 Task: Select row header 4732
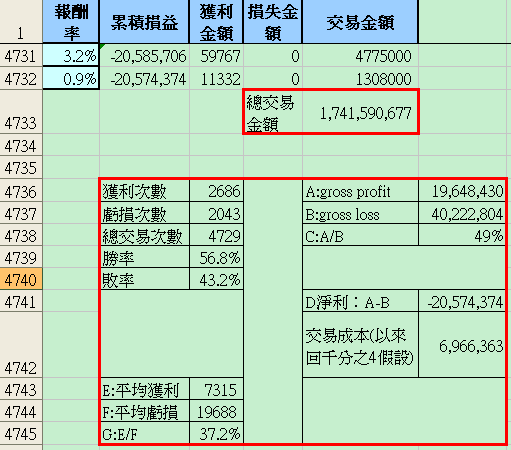pos(21,78)
